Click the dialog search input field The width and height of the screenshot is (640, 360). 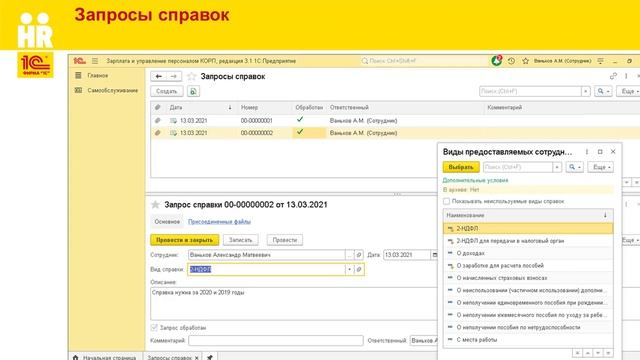point(518,167)
